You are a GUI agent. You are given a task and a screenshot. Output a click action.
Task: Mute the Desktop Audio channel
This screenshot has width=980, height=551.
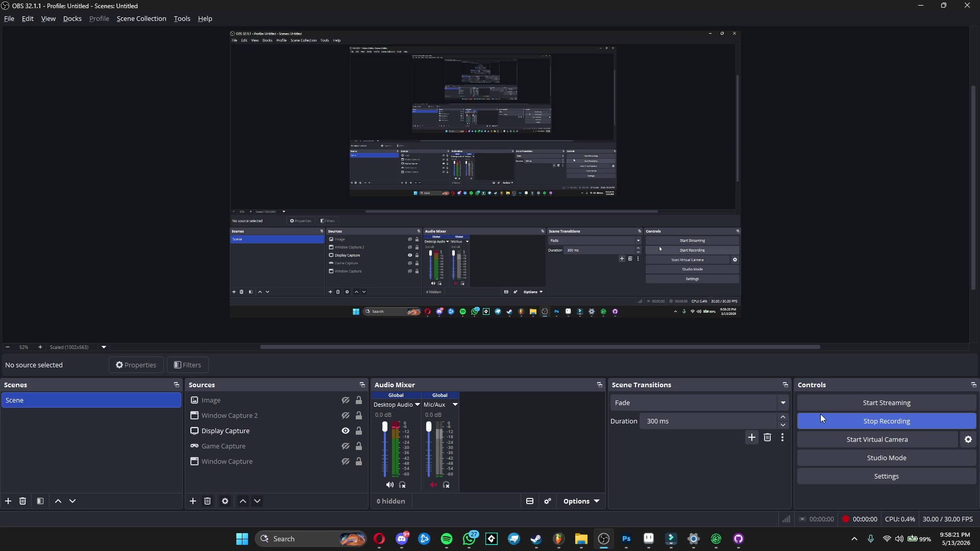pyautogui.click(x=390, y=485)
